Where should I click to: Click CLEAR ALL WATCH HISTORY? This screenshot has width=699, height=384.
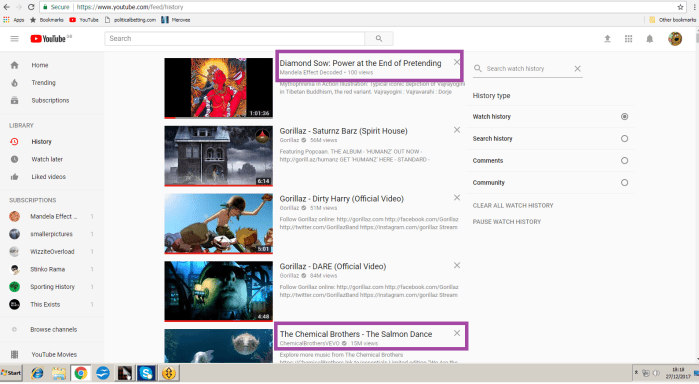tap(513, 206)
